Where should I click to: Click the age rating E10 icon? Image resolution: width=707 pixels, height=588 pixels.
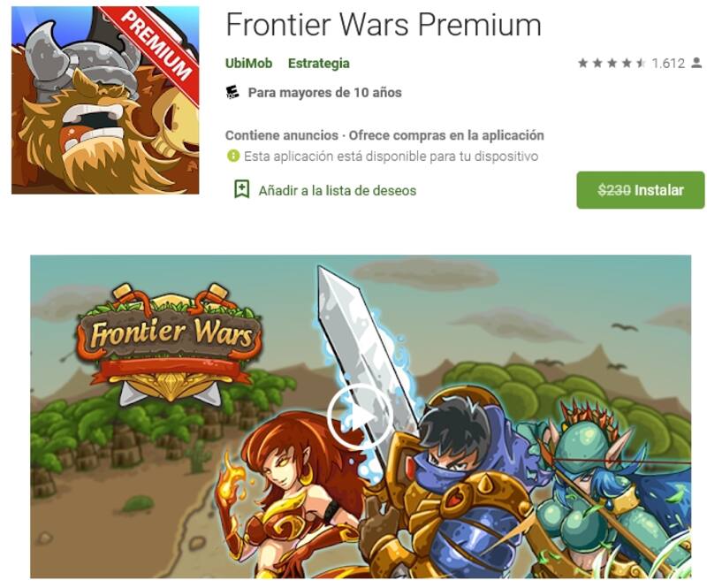pos(232,93)
